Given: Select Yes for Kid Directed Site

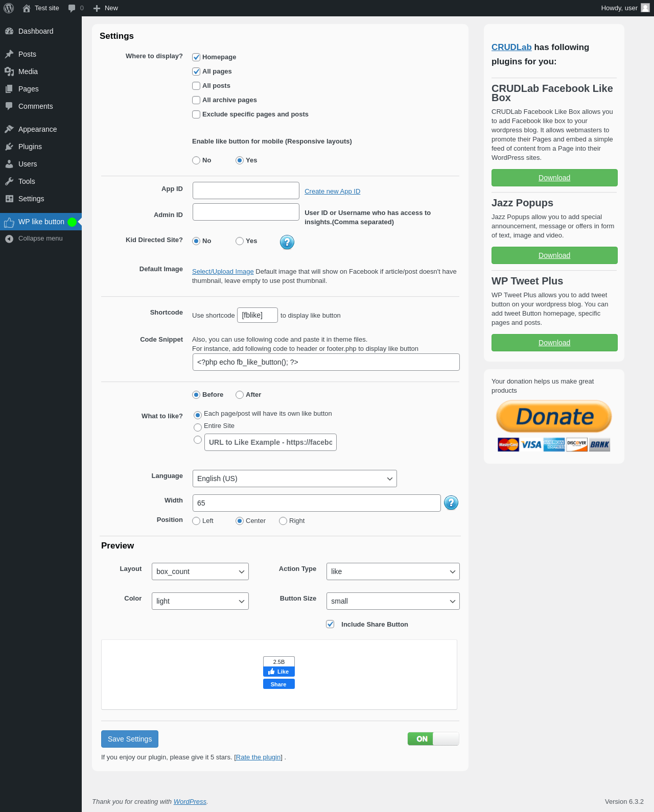Looking at the screenshot, I should point(240,241).
